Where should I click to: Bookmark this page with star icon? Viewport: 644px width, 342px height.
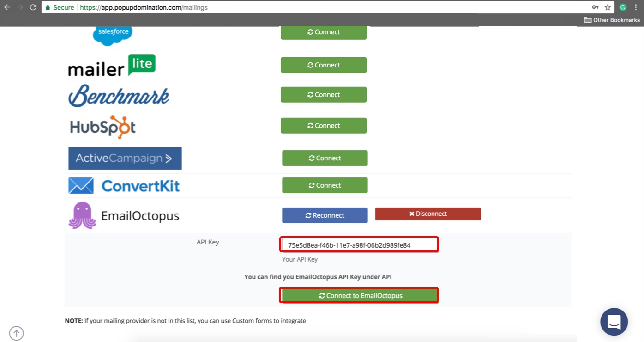click(608, 7)
